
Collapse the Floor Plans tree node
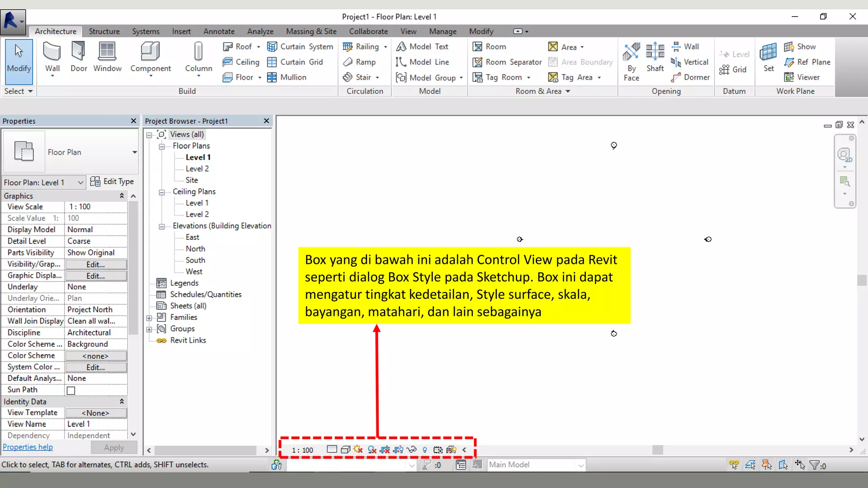[x=161, y=147]
